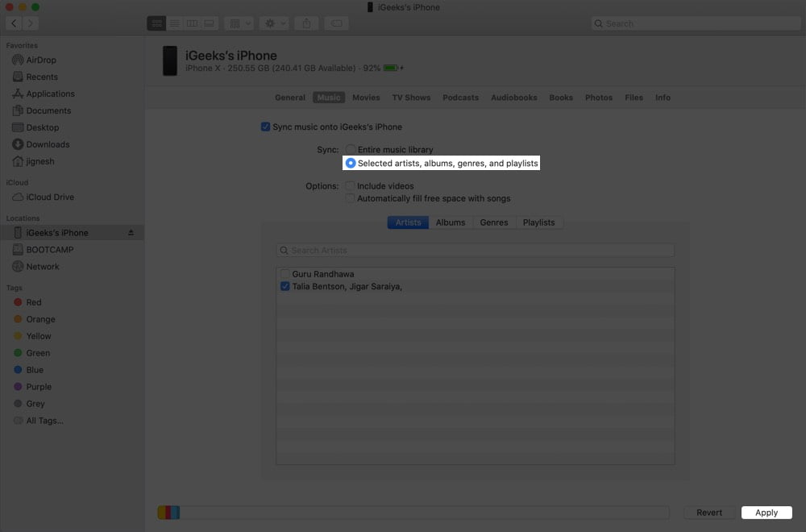This screenshot has height=532, width=806.
Task: Switch Finder to column view
Action: tap(192, 23)
